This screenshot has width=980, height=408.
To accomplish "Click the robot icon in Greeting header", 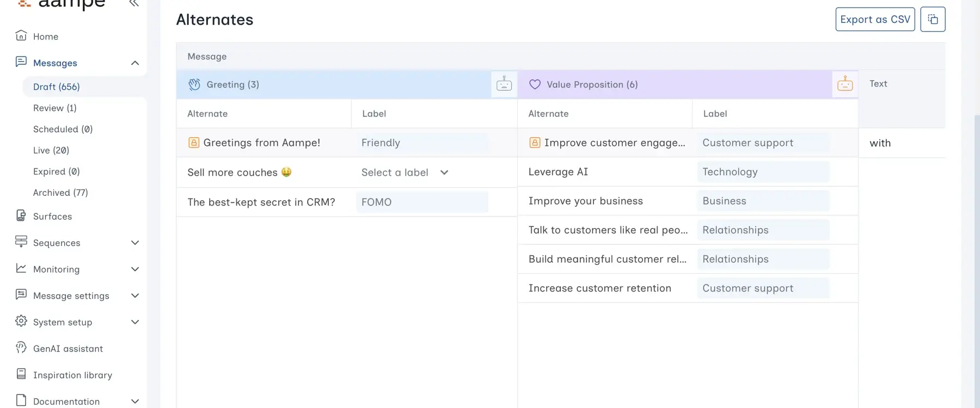I will (x=504, y=84).
